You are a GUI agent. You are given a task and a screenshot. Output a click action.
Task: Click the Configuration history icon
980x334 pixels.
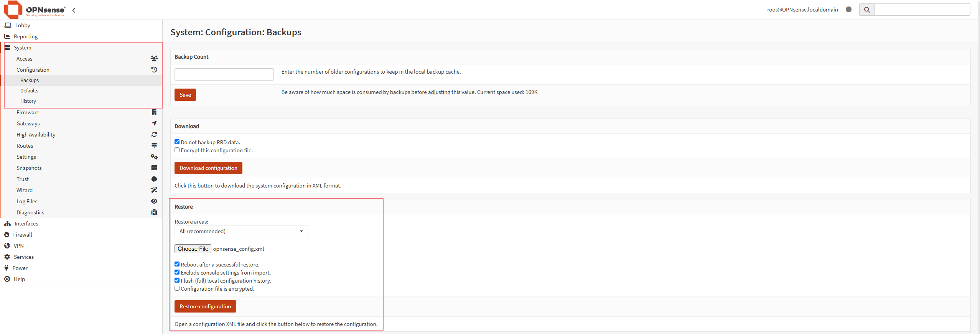click(154, 70)
